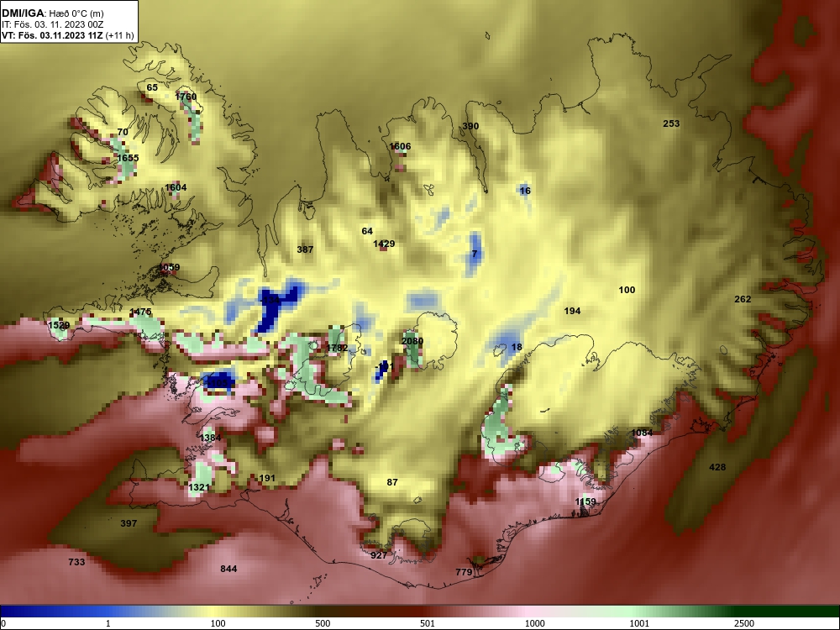
Task: Click the map value 387
Action: [305, 249]
